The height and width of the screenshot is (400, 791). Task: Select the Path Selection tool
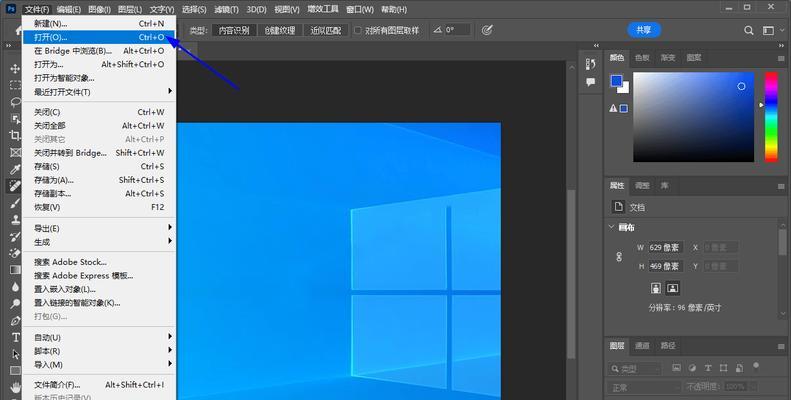point(15,354)
